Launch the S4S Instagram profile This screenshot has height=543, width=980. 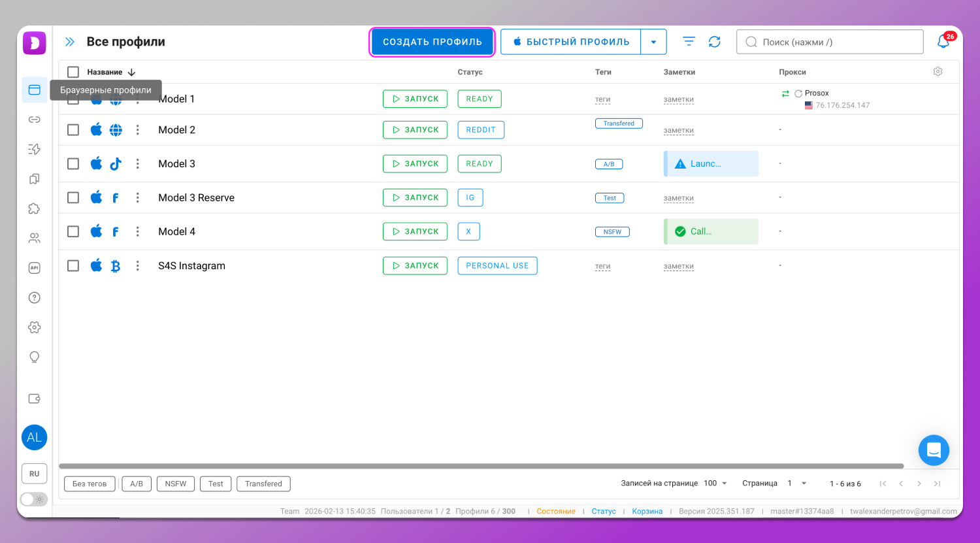click(x=415, y=266)
